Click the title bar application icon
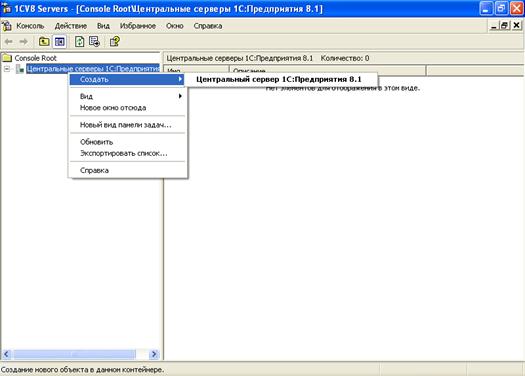Viewport: 525px width, 376px height. click(x=6, y=9)
